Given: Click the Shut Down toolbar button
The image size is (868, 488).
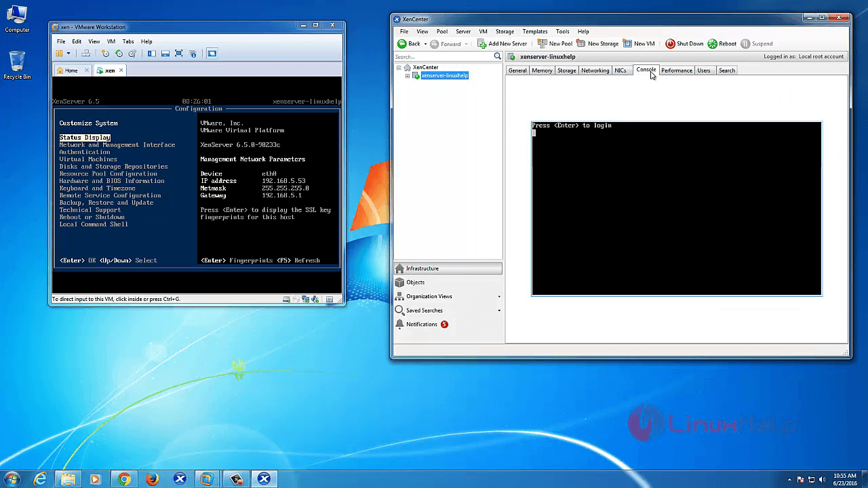Looking at the screenshot, I should pyautogui.click(x=684, y=43).
